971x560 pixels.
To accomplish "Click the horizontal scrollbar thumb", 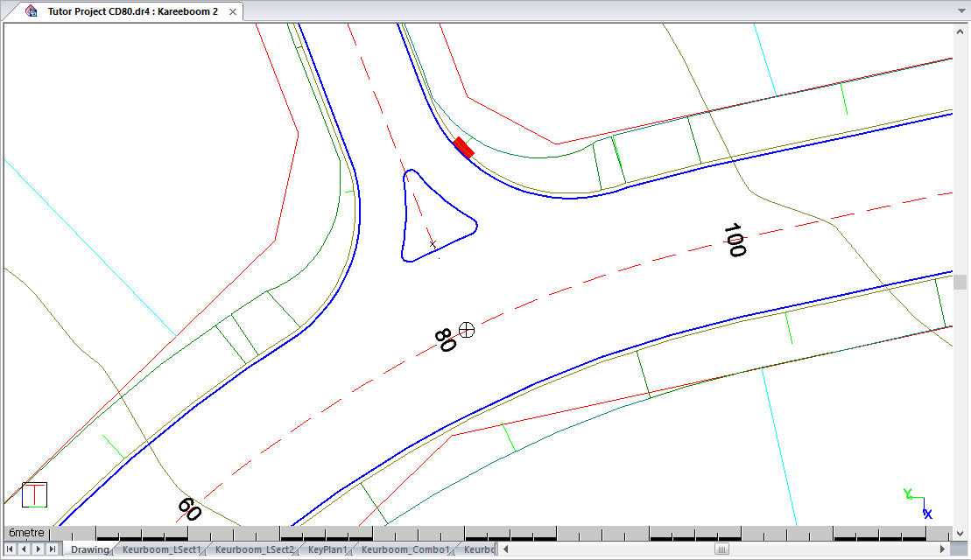I will click(721, 549).
